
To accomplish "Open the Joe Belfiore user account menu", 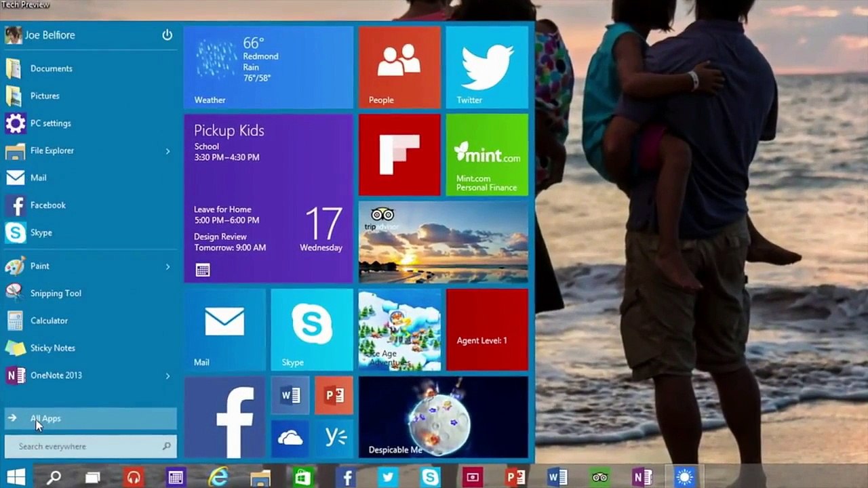I will (41, 35).
